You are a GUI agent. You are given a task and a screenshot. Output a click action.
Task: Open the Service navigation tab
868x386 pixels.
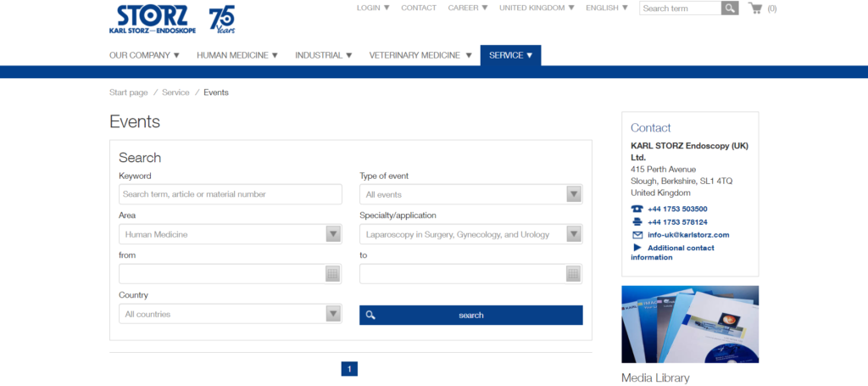[510, 55]
